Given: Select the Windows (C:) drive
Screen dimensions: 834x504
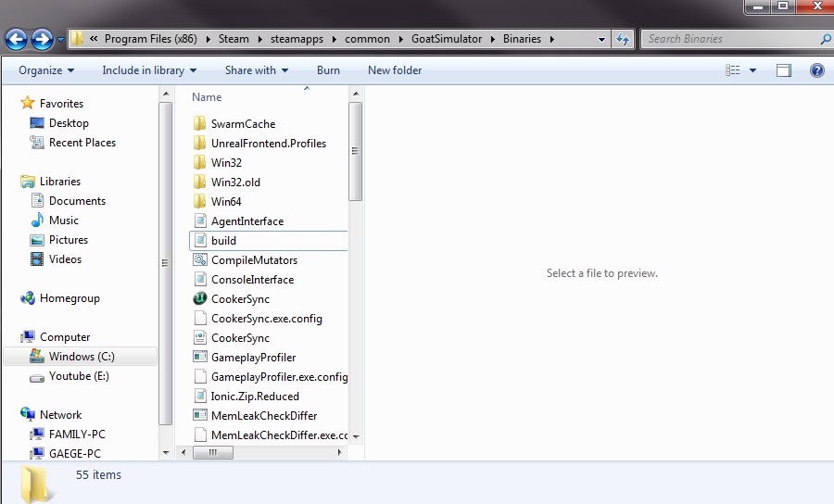Looking at the screenshot, I should tap(80, 356).
